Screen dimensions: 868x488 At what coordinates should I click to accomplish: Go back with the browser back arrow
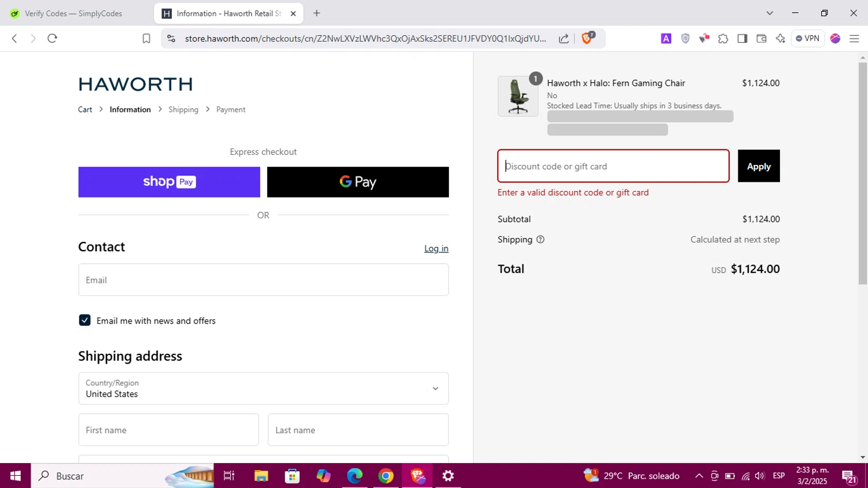pyautogui.click(x=14, y=38)
